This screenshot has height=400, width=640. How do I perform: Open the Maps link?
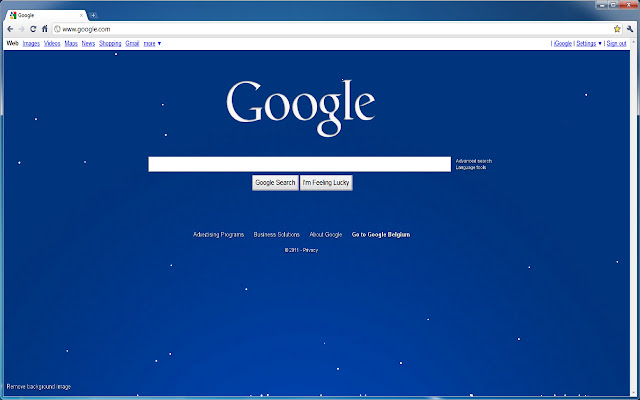(71, 43)
